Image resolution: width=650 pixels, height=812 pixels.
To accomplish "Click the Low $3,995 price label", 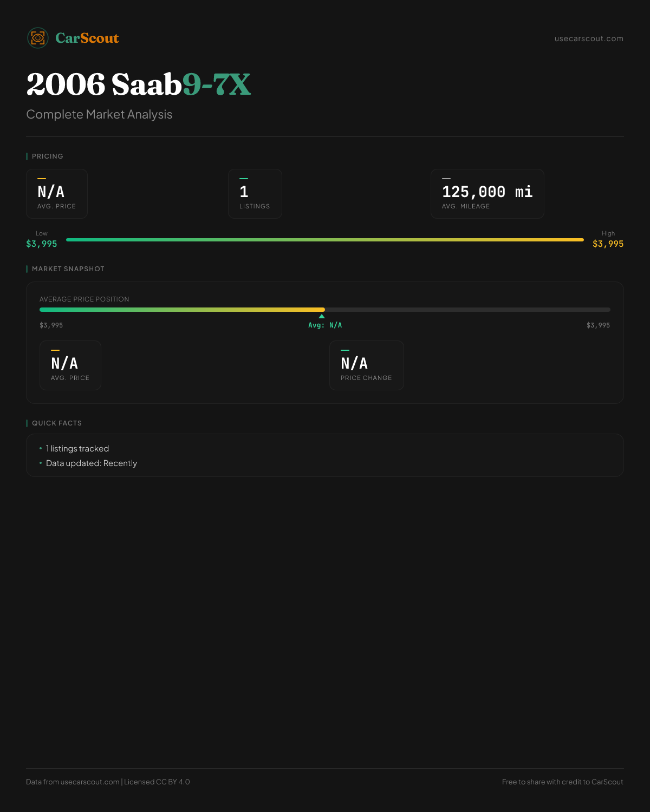I will pos(42,244).
